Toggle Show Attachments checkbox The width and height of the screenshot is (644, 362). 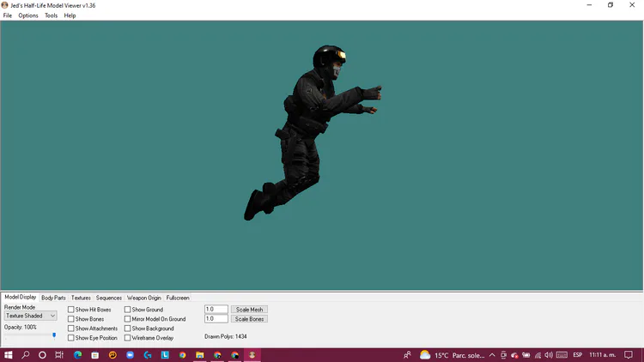tap(71, 329)
